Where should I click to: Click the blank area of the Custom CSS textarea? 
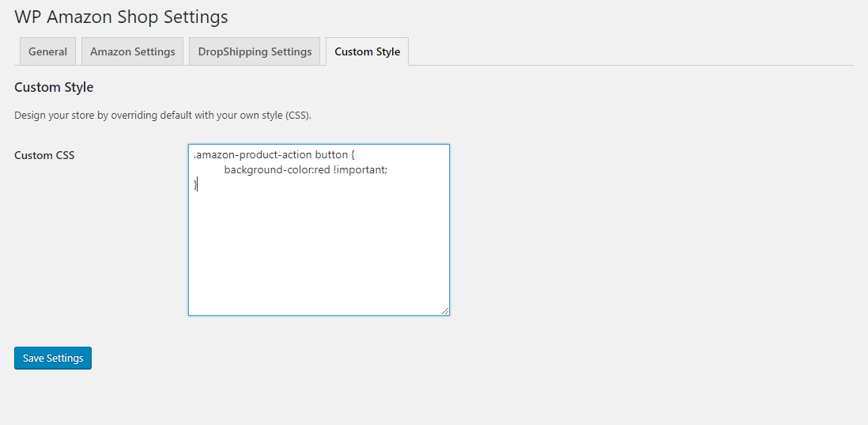319,253
